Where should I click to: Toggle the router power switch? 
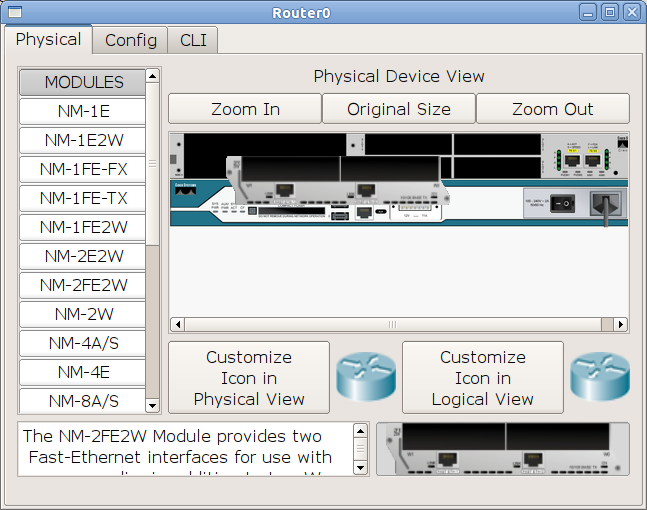tap(562, 203)
